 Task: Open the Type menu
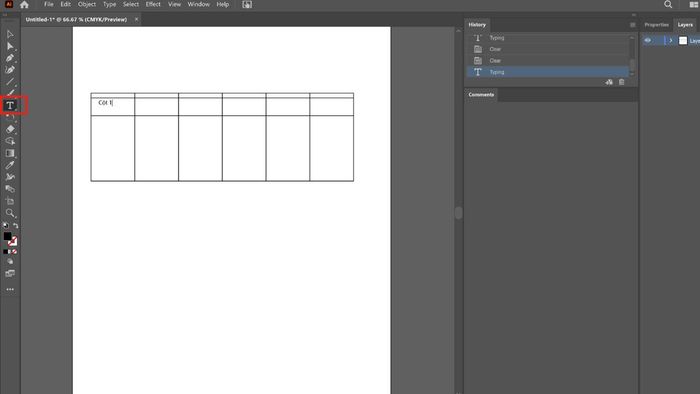coord(109,4)
